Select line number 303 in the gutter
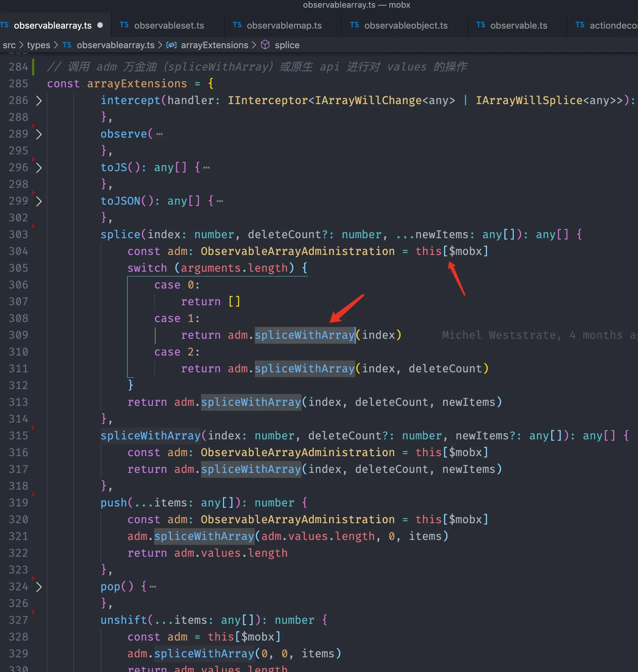This screenshot has height=672, width=638. click(18, 234)
